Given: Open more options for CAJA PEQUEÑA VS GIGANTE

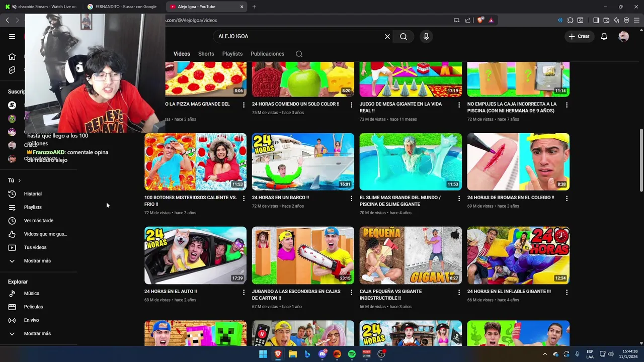Looking at the screenshot, I should (459, 292).
